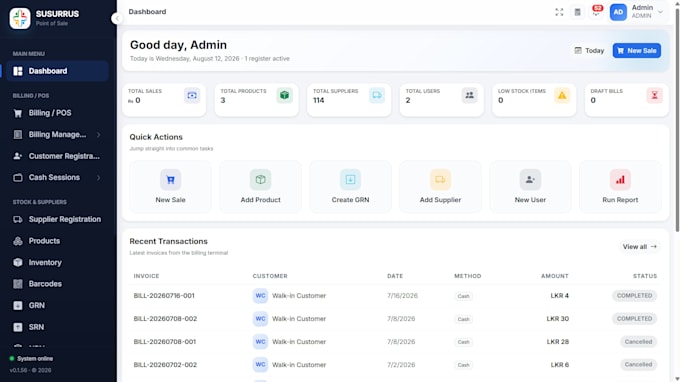Screen dimensions: 680x382
Task: Click the Total Products box icon
Action: (x=284, y=95)
